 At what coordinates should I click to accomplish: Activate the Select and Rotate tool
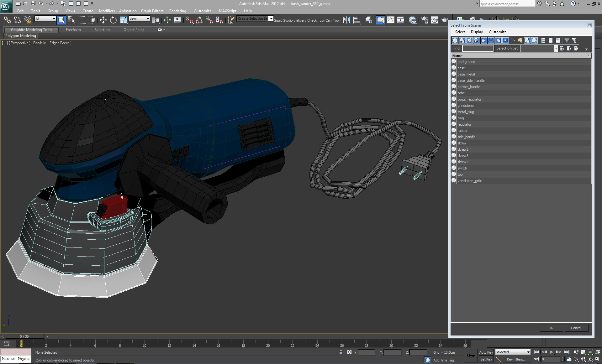(x=113, y=20)
